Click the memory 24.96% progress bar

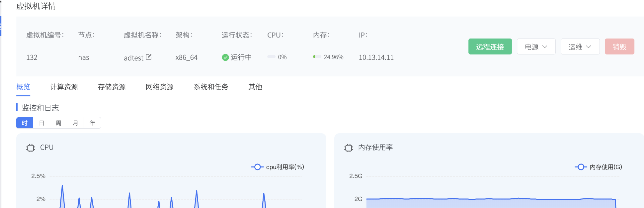[x=317, y=57]
